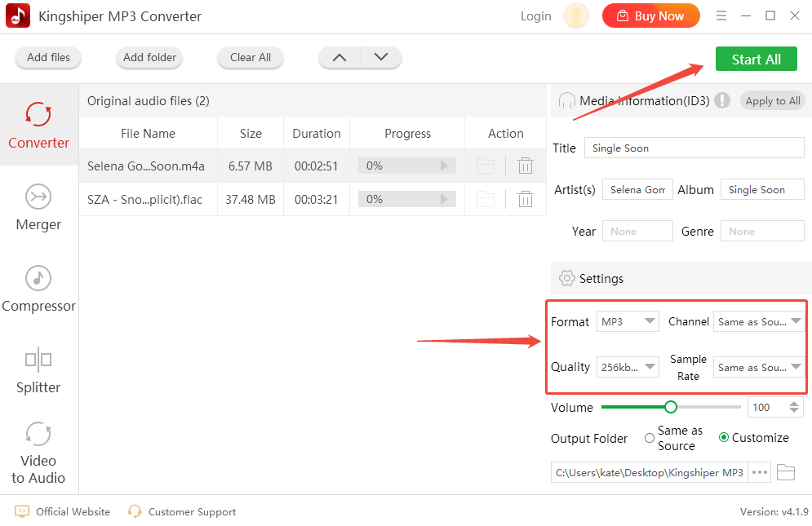The image size is (812, 526).
Task: Click the Genre input field
Action: coord(762,231)
